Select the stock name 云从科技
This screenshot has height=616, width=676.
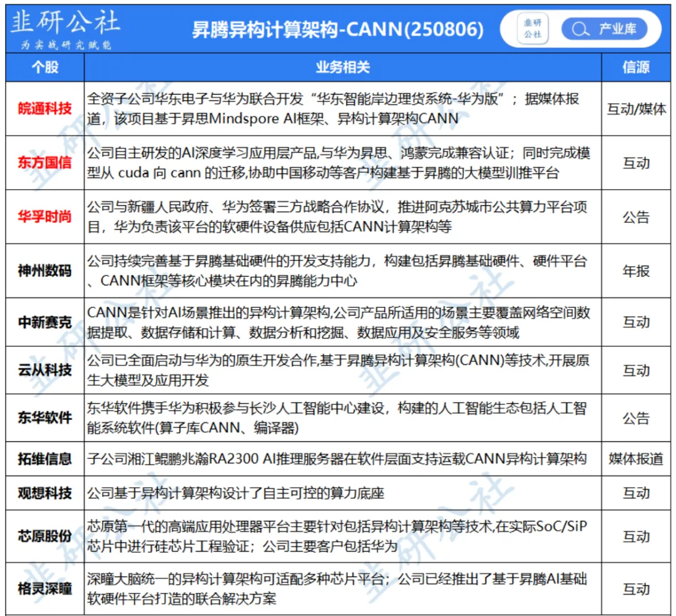[45, 370]
